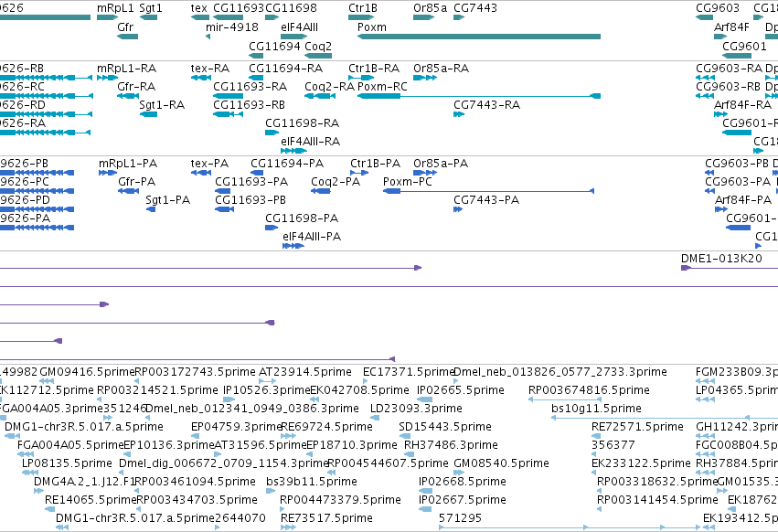Select the AT23914.5prime EST label
The image size is (778, 532).
305,372
